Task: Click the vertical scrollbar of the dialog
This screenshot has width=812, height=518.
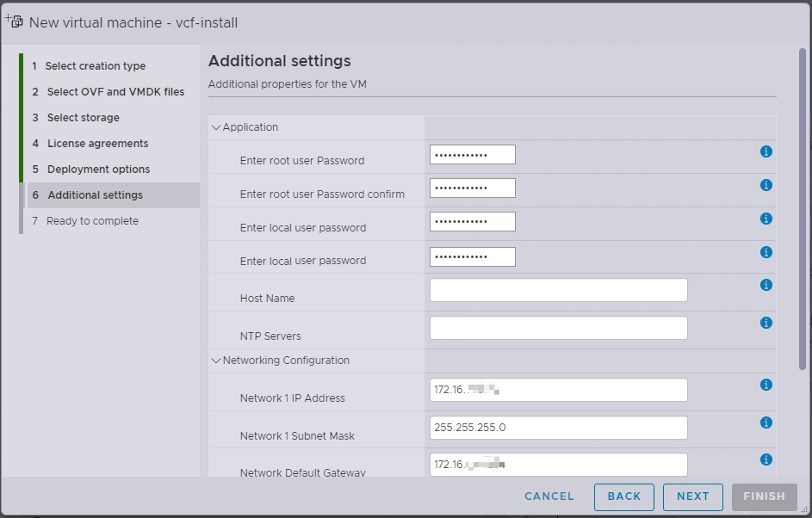Action: pyautogui.click(x=803, y=207)
